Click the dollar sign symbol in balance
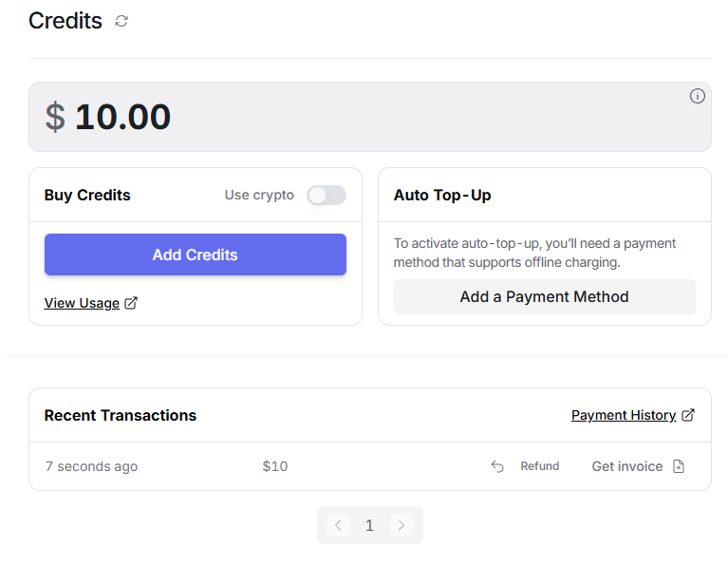Image resolution: width=728 pixels, height=565 pixels. coord(55,117)
